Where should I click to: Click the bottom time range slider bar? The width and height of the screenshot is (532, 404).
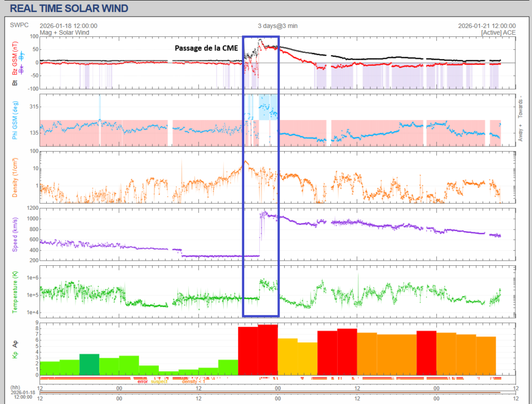coord(277,392)
